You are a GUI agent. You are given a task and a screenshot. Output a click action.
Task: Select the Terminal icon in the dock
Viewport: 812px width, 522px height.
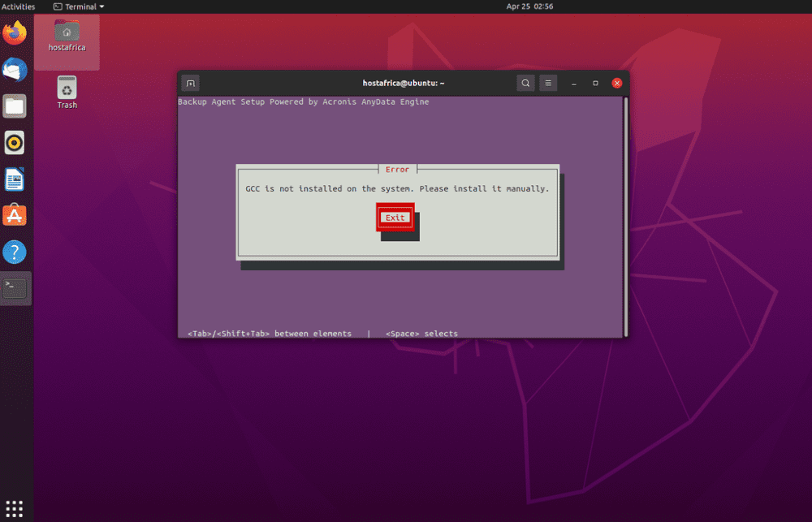(15, 288)
